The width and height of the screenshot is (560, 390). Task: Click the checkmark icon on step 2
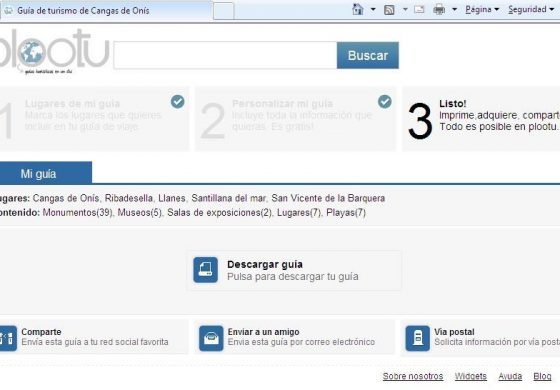(x=385, y=102)
